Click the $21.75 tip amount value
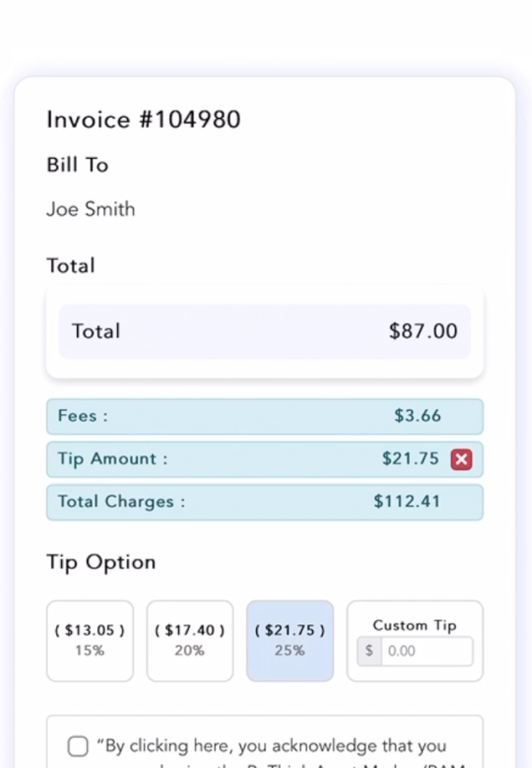This screenshot has height=768, width=532. 411,459
